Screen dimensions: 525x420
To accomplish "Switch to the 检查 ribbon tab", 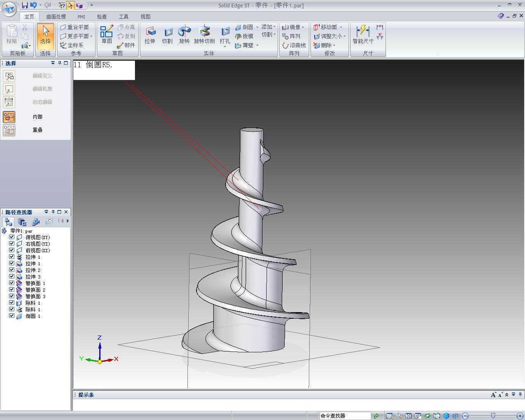I will [102, 17].
